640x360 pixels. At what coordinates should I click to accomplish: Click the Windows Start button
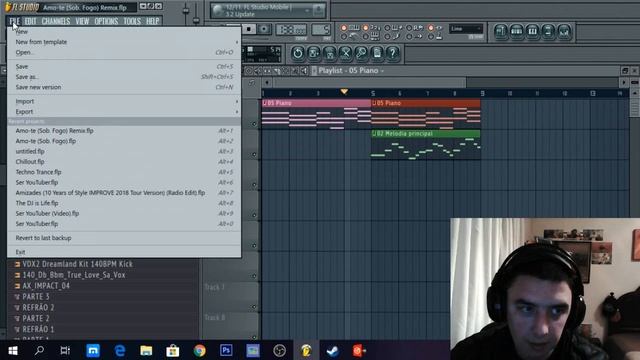[13, 350]
